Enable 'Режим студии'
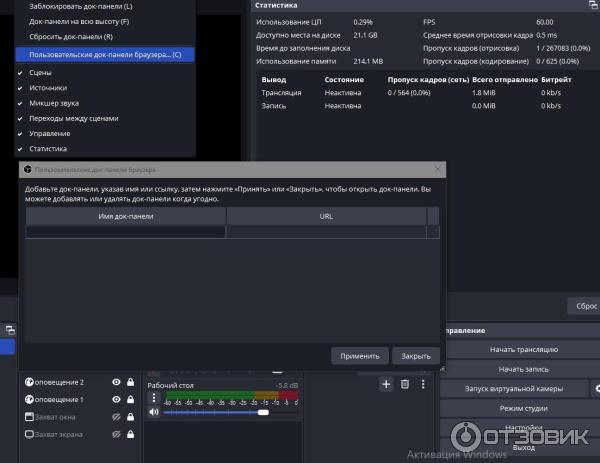 click(x=523, y=409)
